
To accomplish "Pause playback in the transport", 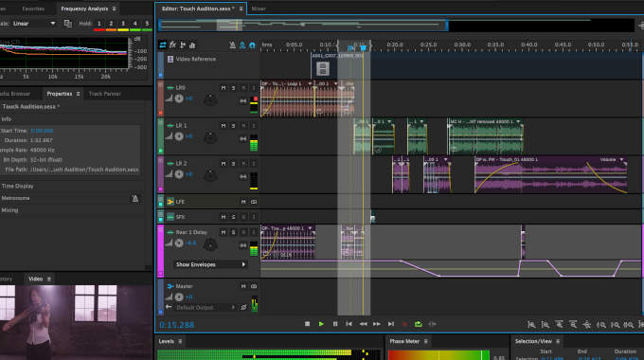I will tap(335, 324).
